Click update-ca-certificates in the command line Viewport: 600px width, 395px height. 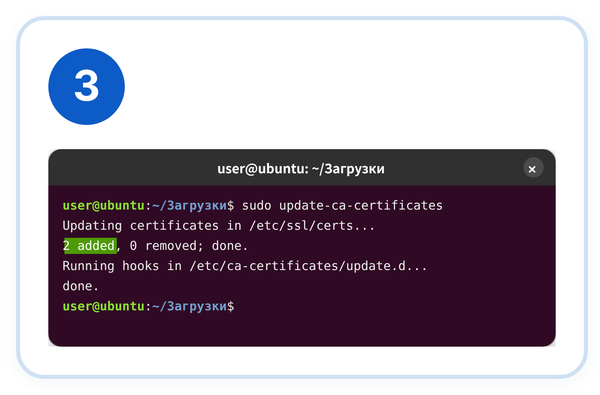pyautogui.click(x=361, y=206)
